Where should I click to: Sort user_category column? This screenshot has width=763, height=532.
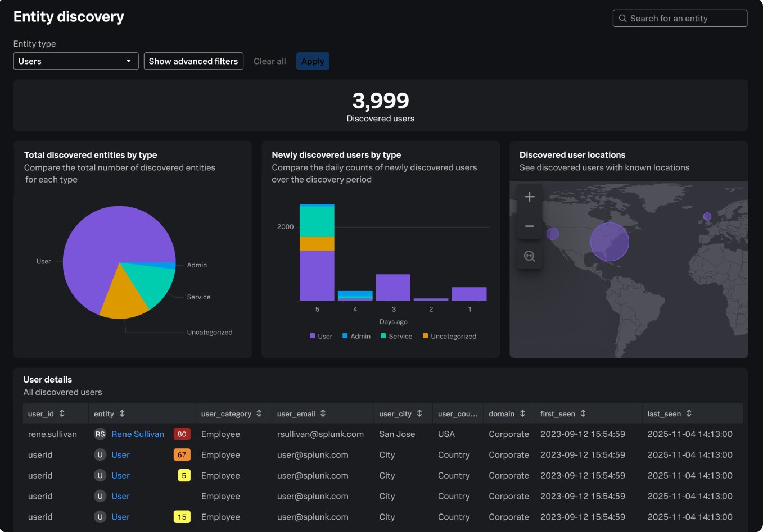point(259,413)
